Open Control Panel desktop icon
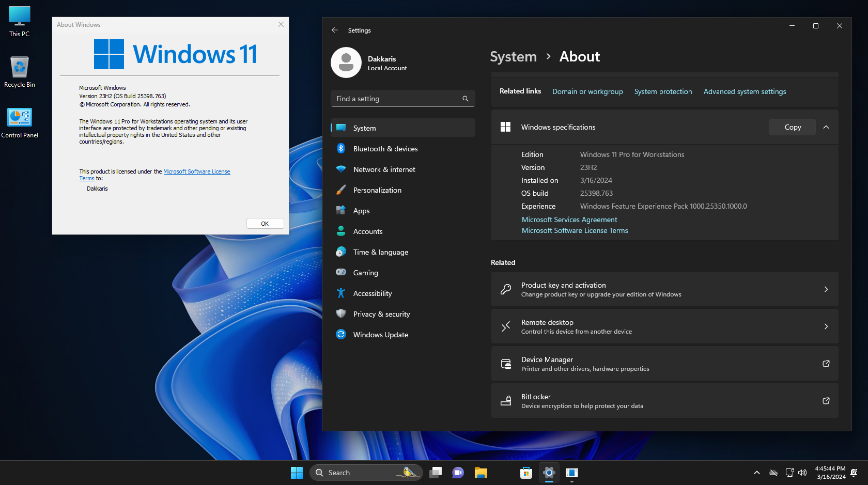868x485 pixels. pos(20,122)
